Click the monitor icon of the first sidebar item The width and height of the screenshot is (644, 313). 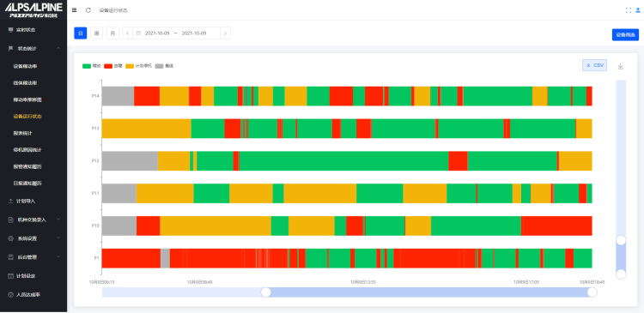click(x=10, y=30)
